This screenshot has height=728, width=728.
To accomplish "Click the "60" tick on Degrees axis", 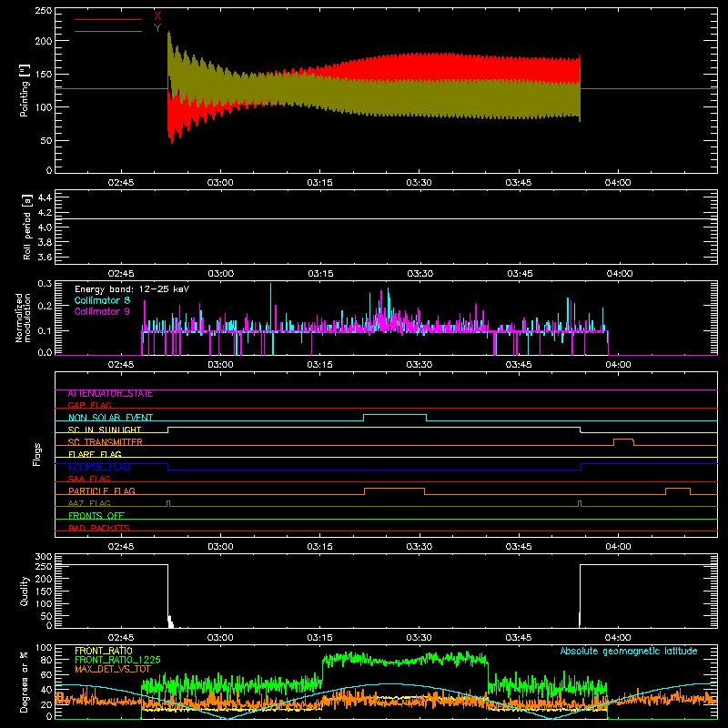I will click(x=46, y=674).
